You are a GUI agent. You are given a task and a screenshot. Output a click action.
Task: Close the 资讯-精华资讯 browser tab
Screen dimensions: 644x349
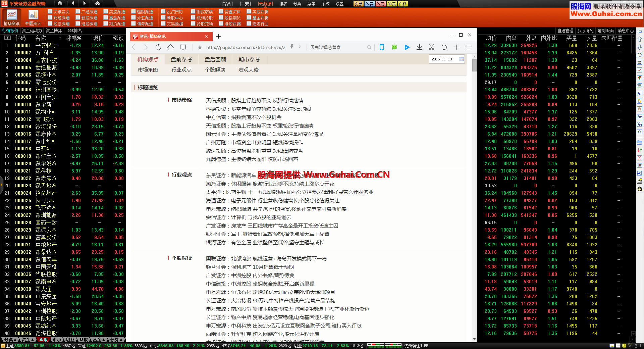[207, 37]
